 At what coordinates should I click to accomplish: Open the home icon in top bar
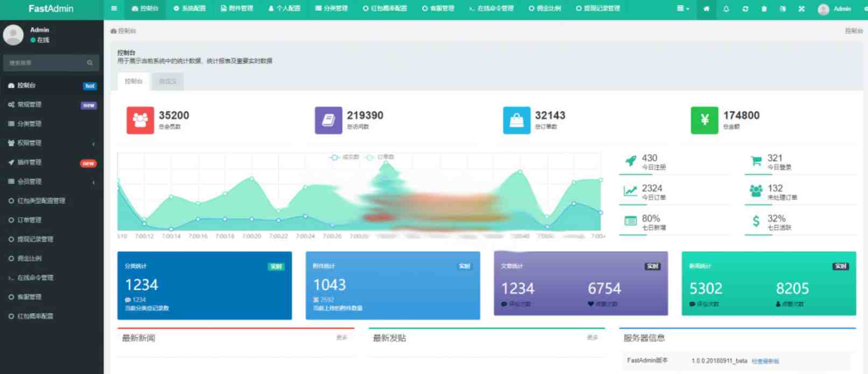point(706,9)
